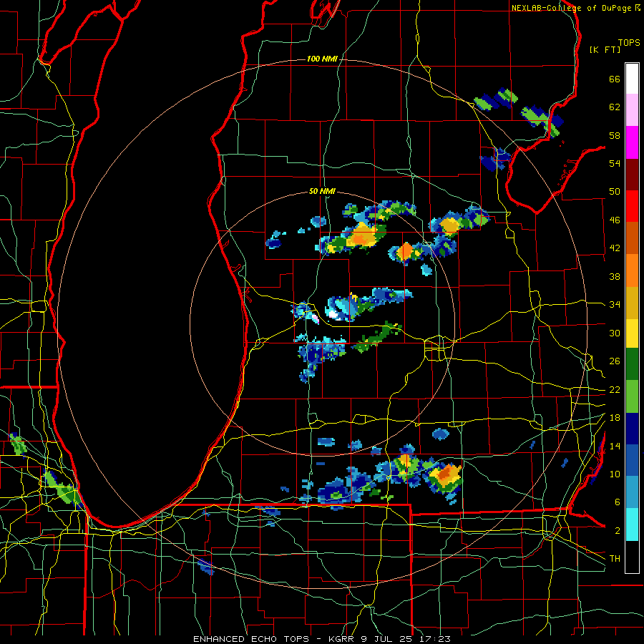Click the light pink 62 kft legend swatch
This screenshot has height=644, width=644.
[632, 109]
